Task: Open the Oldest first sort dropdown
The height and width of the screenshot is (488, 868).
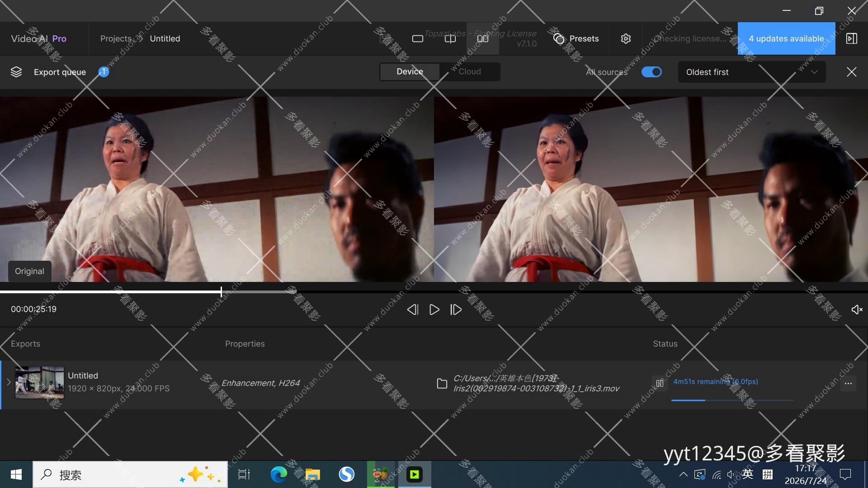Action: 752,72
